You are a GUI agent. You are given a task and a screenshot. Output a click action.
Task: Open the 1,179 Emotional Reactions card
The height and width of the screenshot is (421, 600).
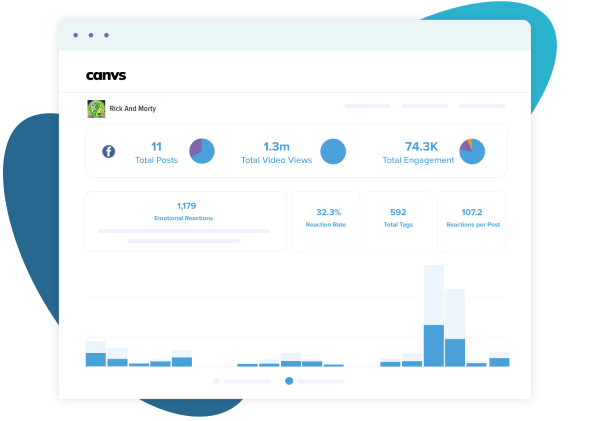[x=186, y=222]
